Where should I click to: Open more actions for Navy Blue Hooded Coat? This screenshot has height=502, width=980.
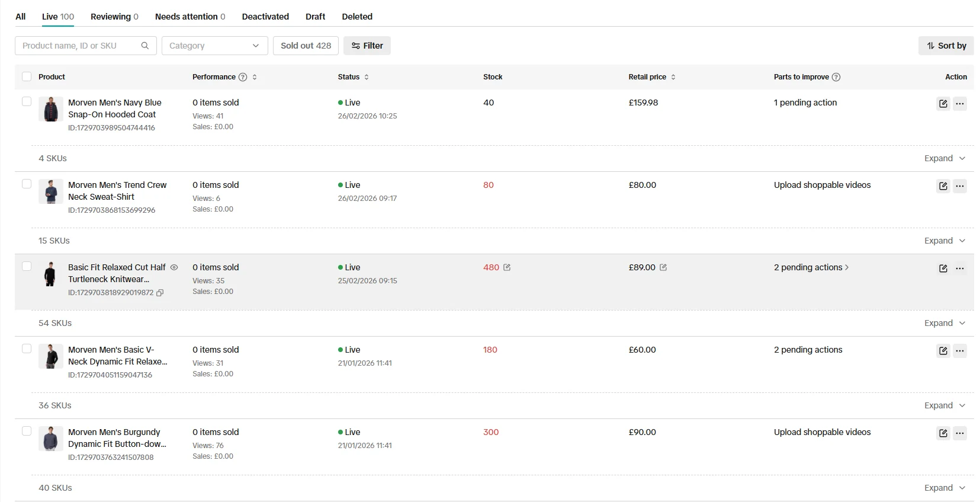960,104
